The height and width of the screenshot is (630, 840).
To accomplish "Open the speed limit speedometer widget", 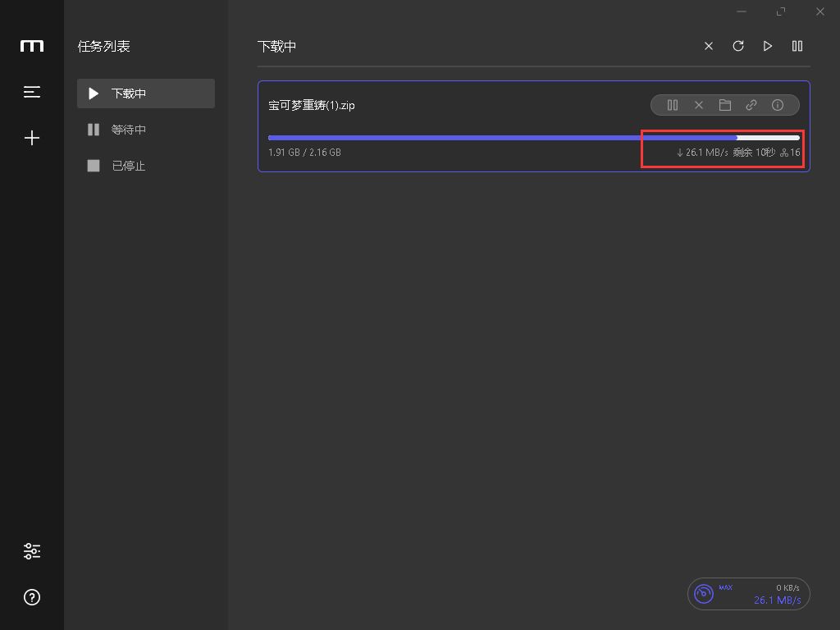I will pyautogui.click(x=704, y=594).
